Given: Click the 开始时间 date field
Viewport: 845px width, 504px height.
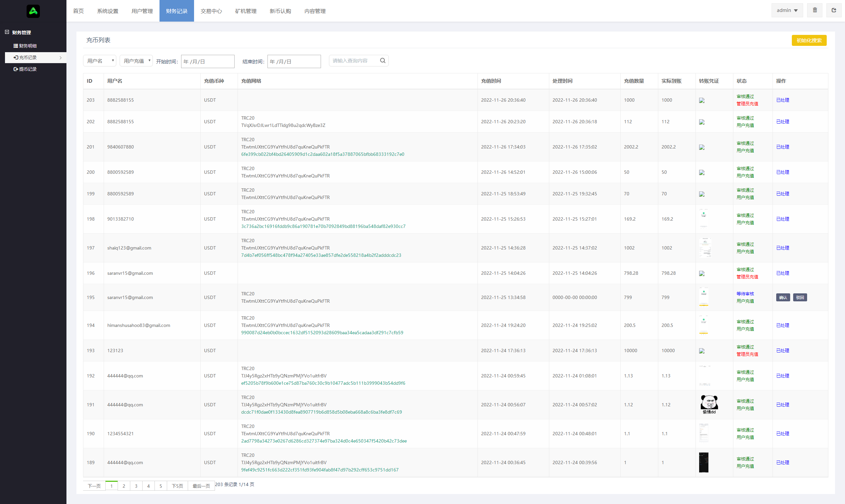Looking at the screenshot, I should [208, 61].
